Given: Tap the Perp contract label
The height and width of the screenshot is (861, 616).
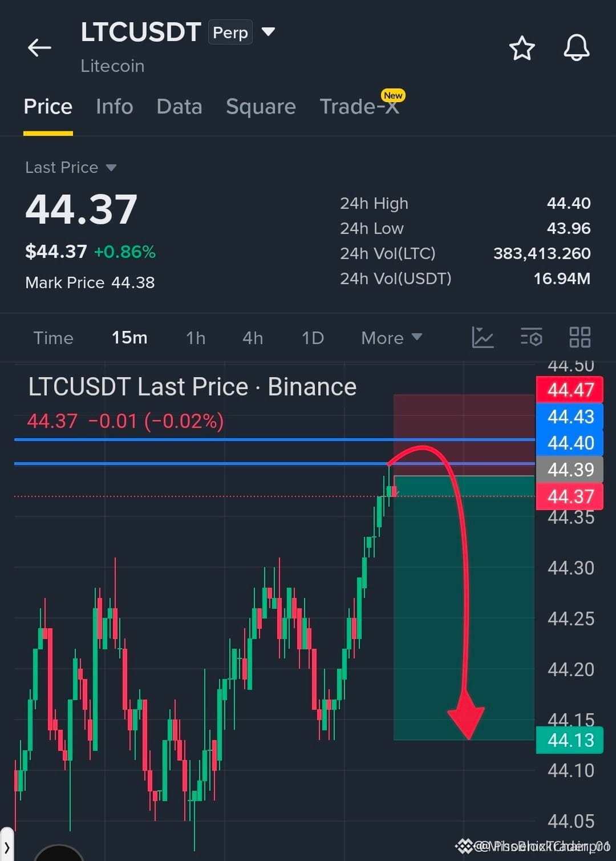Looking at the screenshot, I should coord(230,33).
